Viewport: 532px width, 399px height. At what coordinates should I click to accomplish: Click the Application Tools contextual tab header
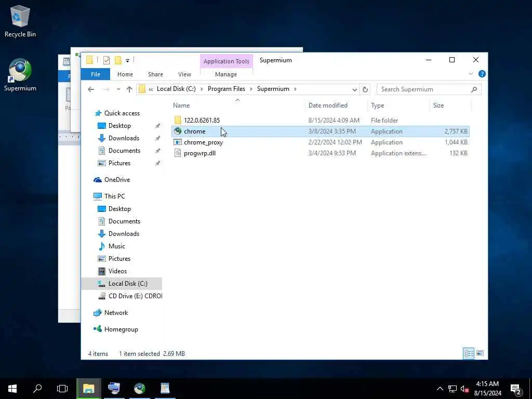coord(227,61)
